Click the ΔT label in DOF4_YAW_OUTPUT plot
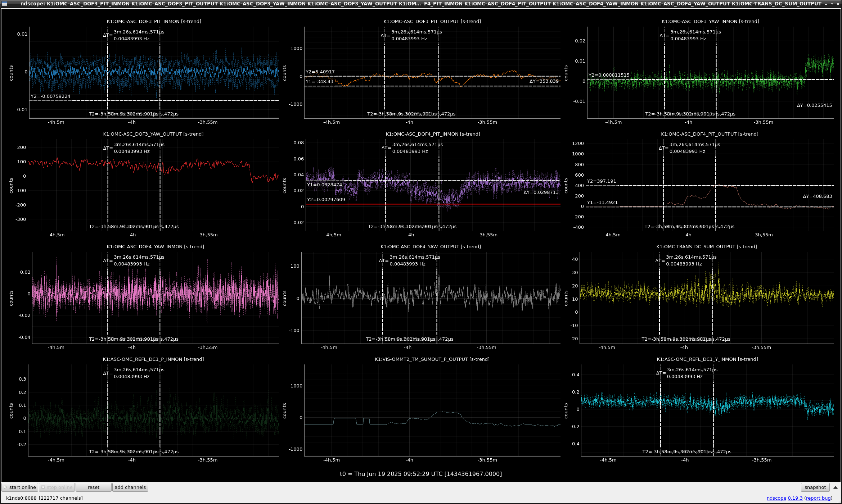Image resolution: width=842 pixels, height=504 pixels. pyautogui.click(x=383, y=260)
